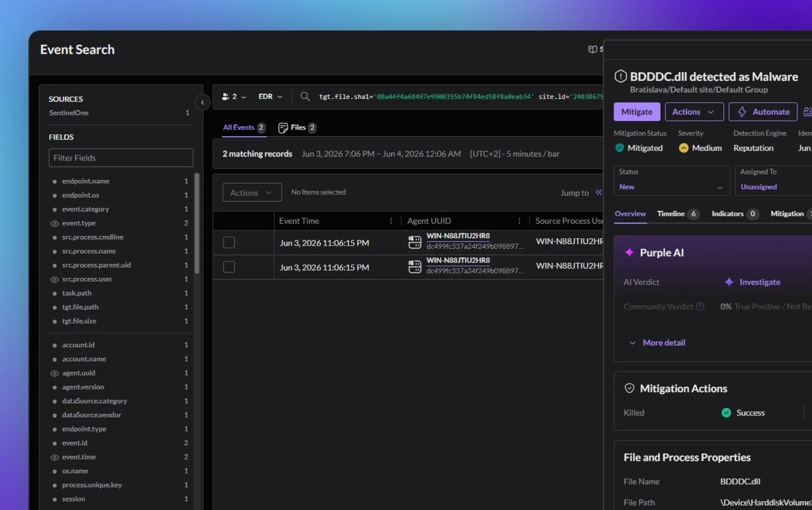Image resolution: width=812 pixels, height=510 pixels.
Task: Open the Timeline tab
Action: click(x=678, y=214)
